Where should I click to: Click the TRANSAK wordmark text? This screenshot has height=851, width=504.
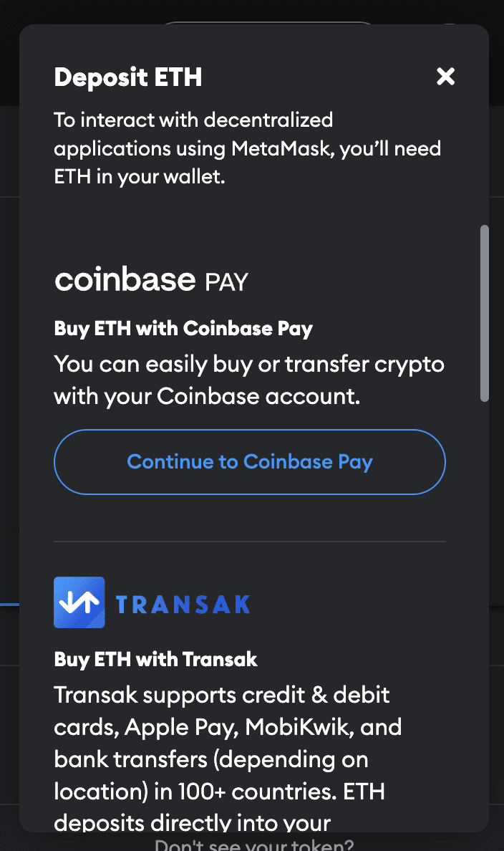tap(183, 605)
